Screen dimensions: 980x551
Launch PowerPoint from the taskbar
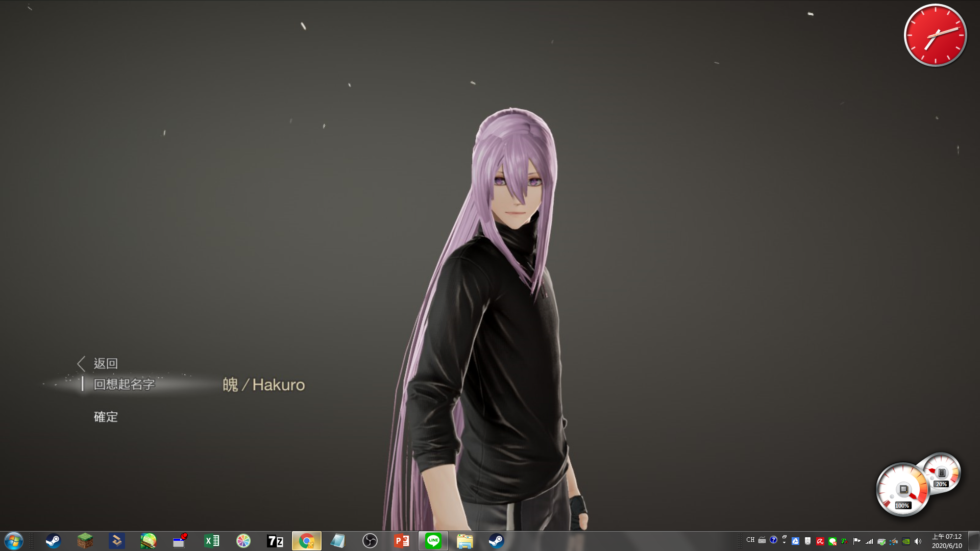click(402, 541)
